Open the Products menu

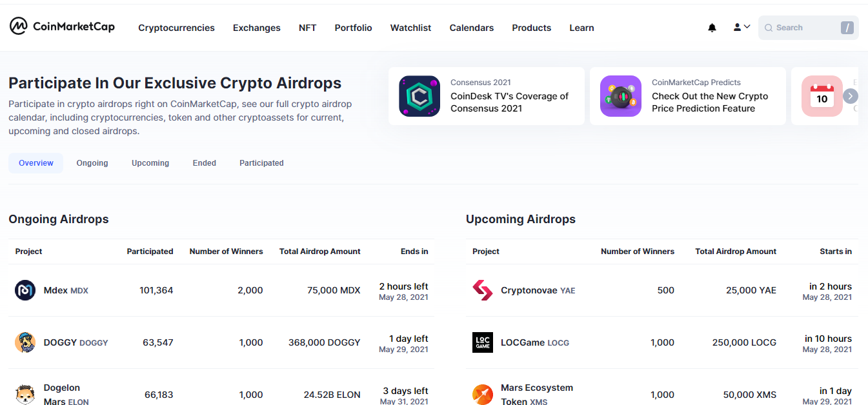(532, 28)
